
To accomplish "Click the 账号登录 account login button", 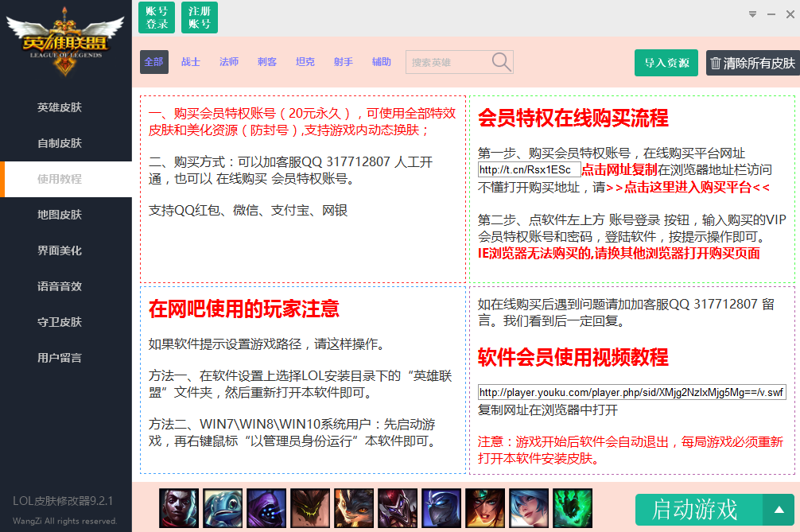I will (x=157, y=17).
